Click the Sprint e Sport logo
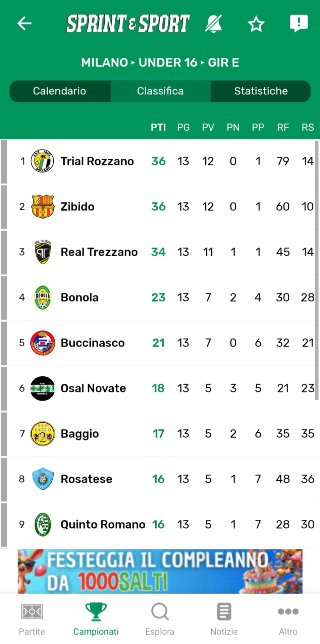This screenshot has width=320, height=644. (x=128, y=23)
